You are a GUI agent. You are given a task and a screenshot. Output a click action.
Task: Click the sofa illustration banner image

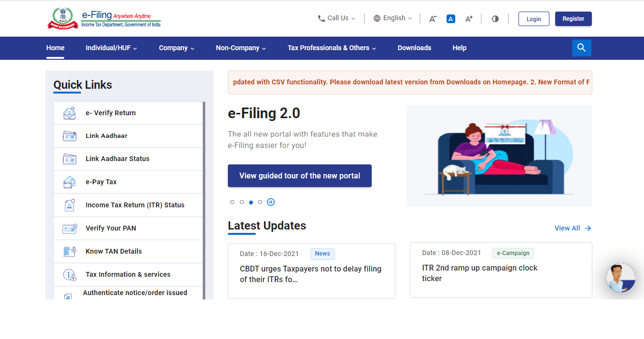point(499,156)
